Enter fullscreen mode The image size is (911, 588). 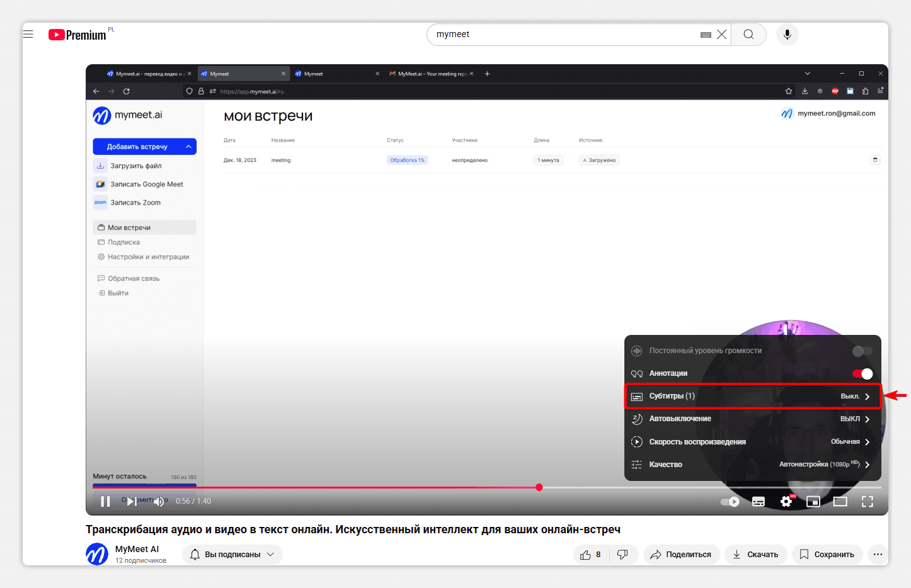point(868,502)
